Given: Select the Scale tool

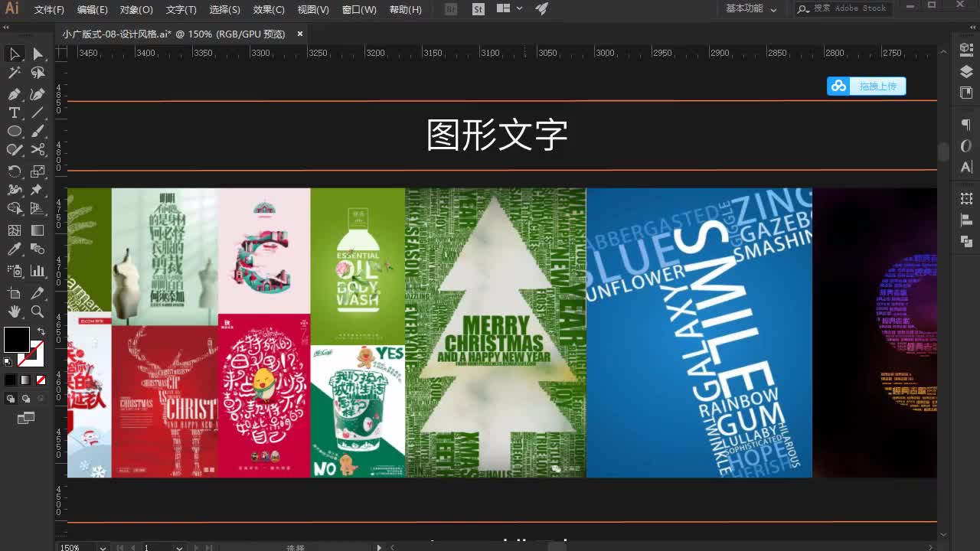Looking at the screenshot, I should 38,171.
